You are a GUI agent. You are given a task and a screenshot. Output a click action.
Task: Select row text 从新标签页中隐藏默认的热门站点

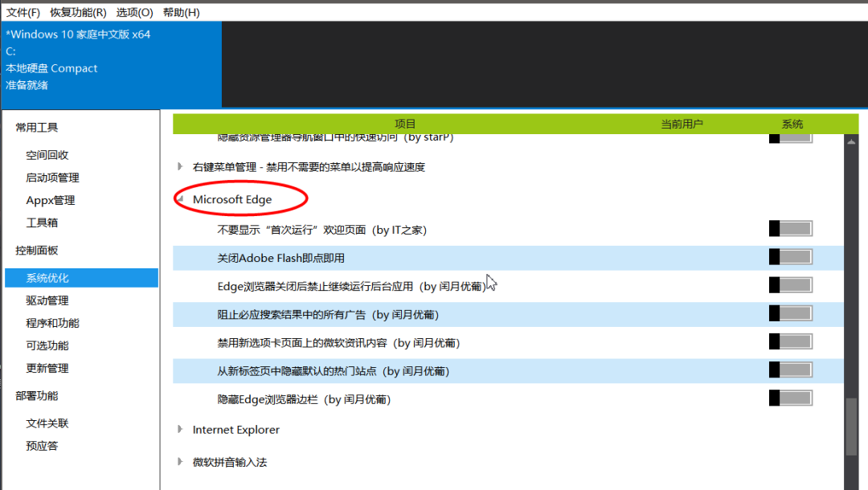(x=334, y=371)
